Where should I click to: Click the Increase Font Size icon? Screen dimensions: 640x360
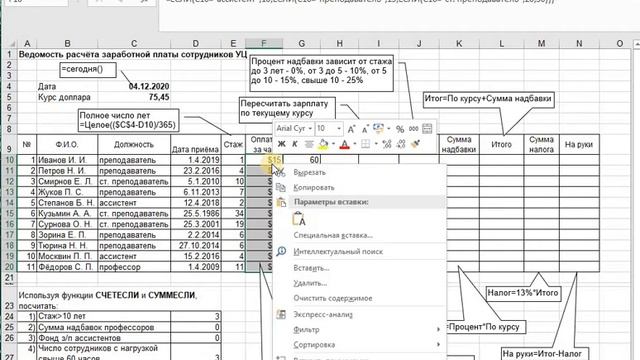351,129
